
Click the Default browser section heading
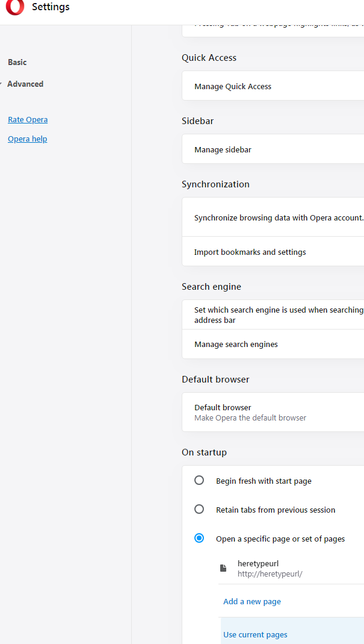215,379
